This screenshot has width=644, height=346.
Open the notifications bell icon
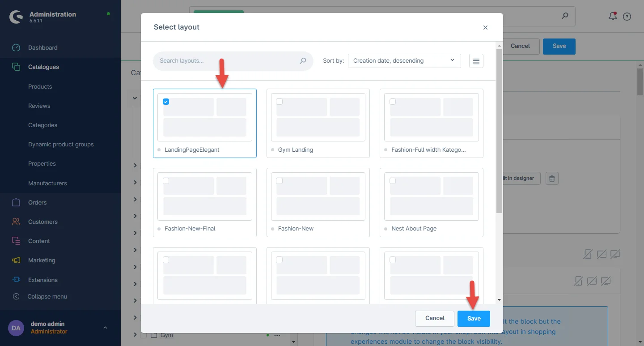click(x=612, y=17)
